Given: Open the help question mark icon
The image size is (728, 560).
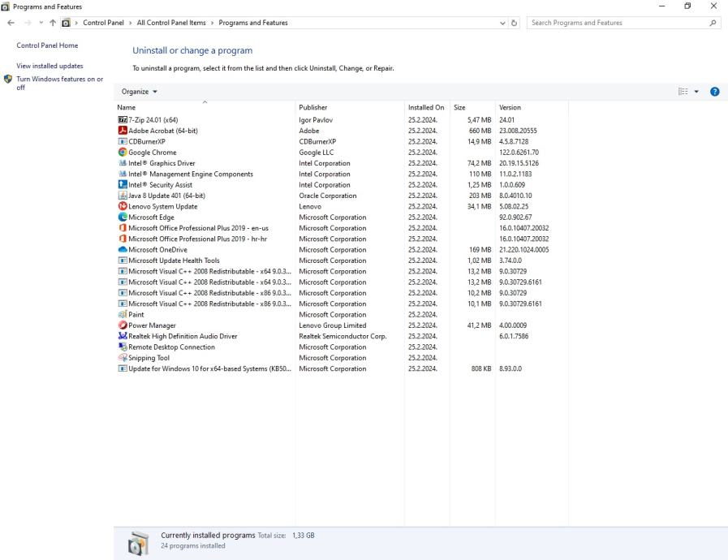Looking at the screenshot, I should pos(715,92).
